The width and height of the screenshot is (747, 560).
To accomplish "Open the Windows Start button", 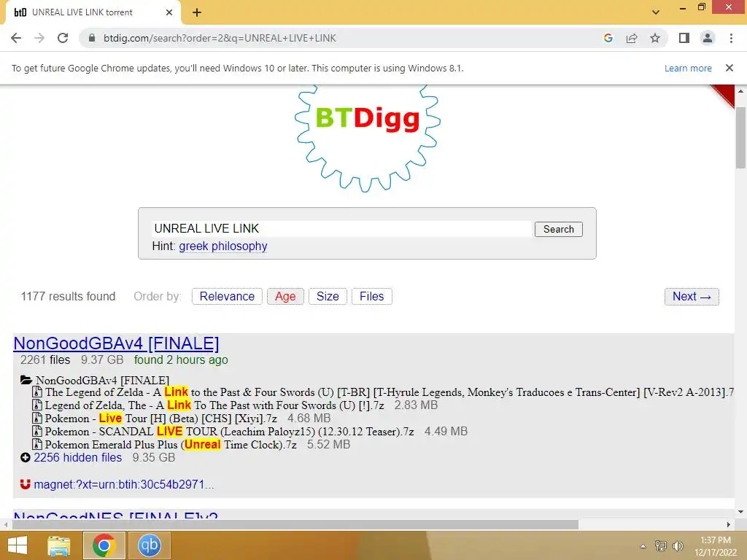I will pos(18,545).
